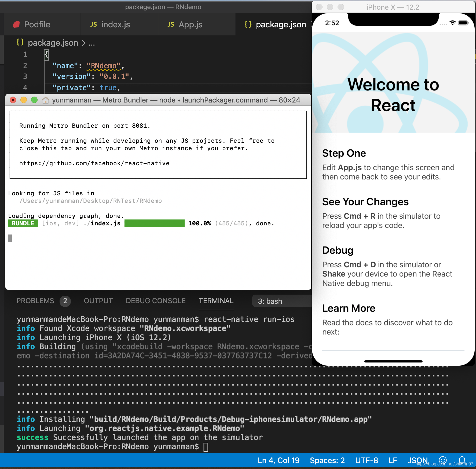
Task: Click the Ln 4, Col 19 status entry
Action: tap(279, 460)
